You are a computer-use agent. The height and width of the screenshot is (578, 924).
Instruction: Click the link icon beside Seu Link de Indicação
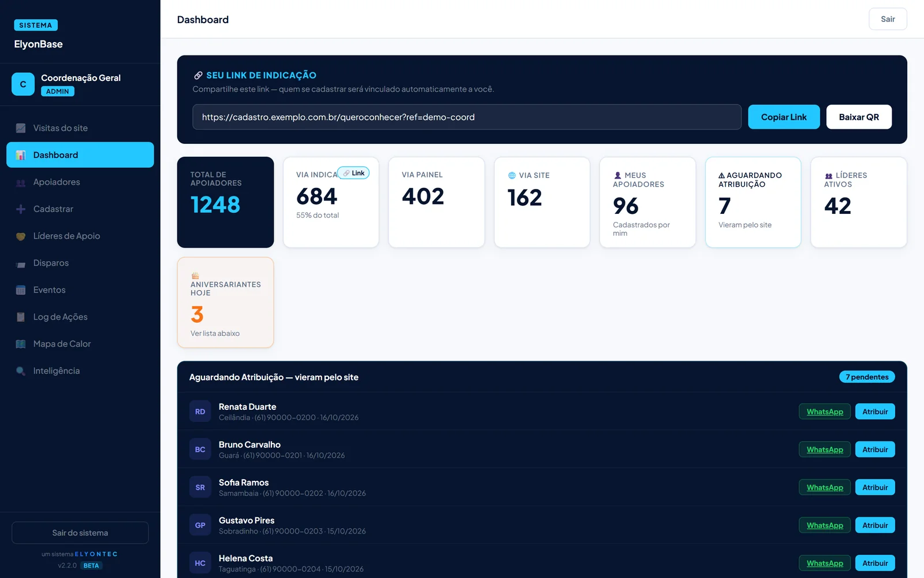coord(198,75)
